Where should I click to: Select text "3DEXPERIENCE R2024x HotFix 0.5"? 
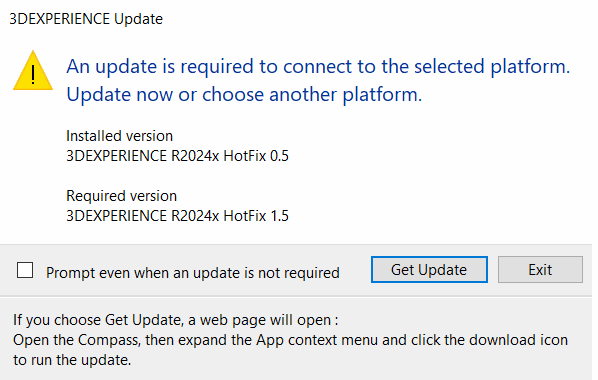click(x=177, y=156)
